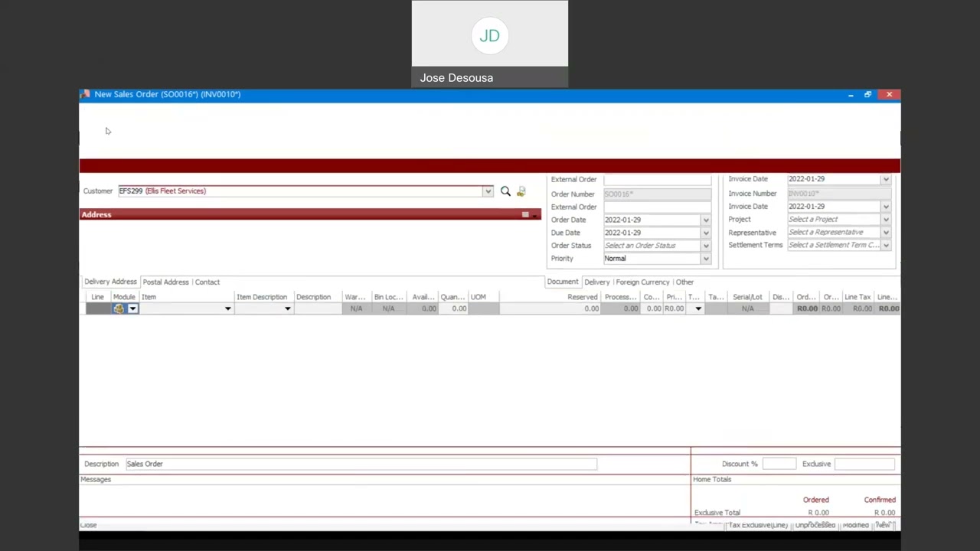Screen dimensions: 980x551
Task: Switch to the Postal Address tab
Action: pos(165,282)
